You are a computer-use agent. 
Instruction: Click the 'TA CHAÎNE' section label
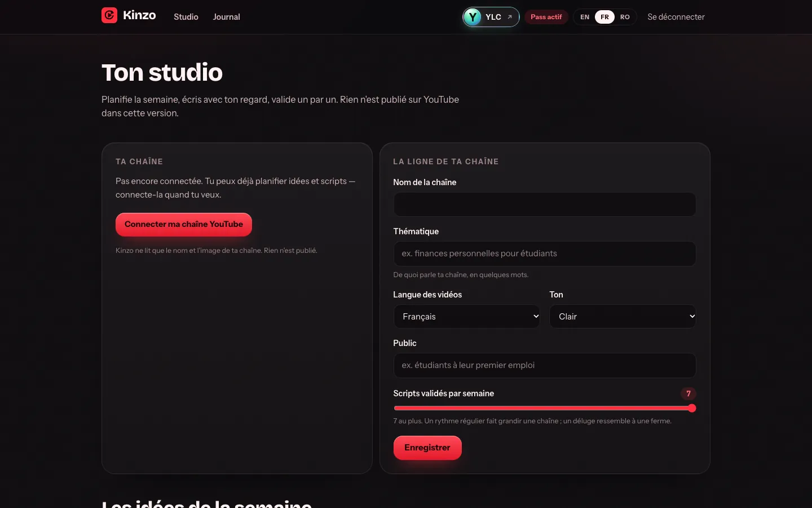click(139, 161)
